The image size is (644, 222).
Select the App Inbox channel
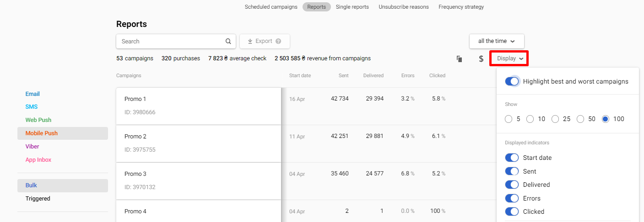pyautogui.click(x=38, y=160)
